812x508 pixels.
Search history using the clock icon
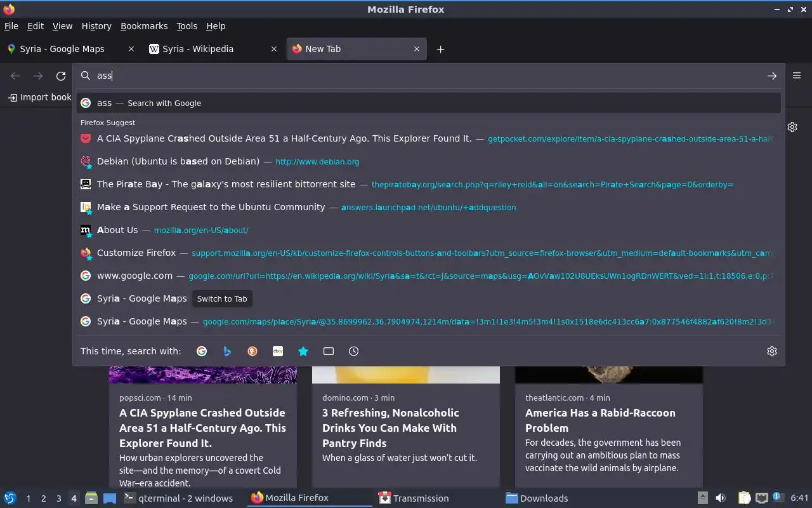354,351
